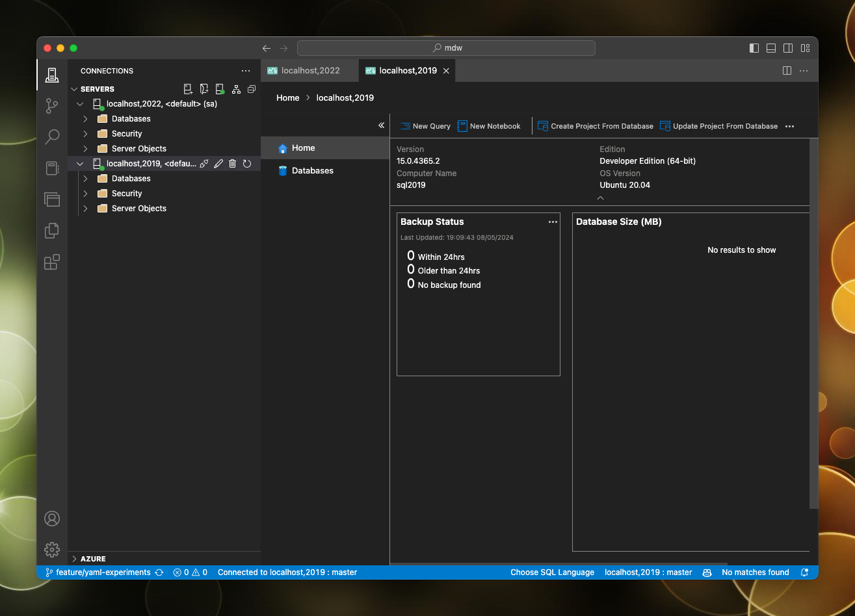Click the notifications bell in status bar

coord(805,572)
